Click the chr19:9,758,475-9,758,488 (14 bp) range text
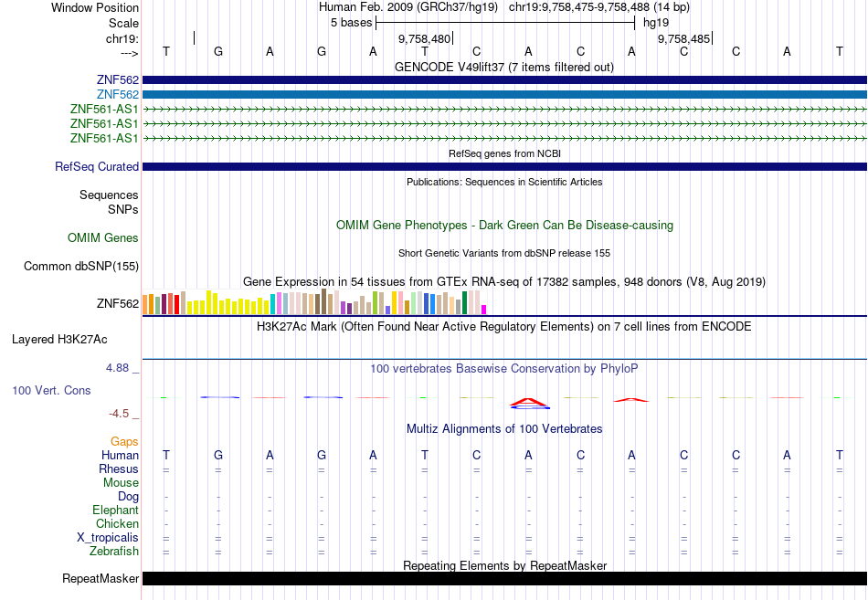868x600 pixels. 599,7
